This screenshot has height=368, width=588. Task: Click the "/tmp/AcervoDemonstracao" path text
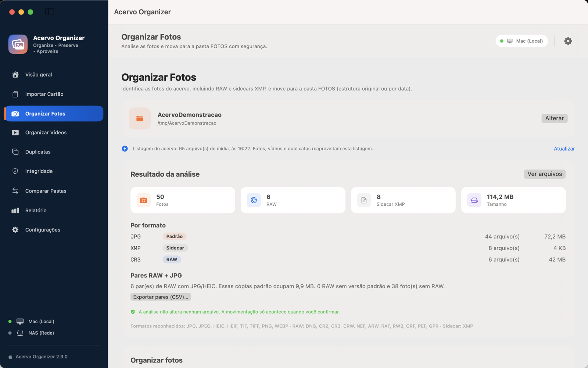pyautogui.click(x=187, y=123)
